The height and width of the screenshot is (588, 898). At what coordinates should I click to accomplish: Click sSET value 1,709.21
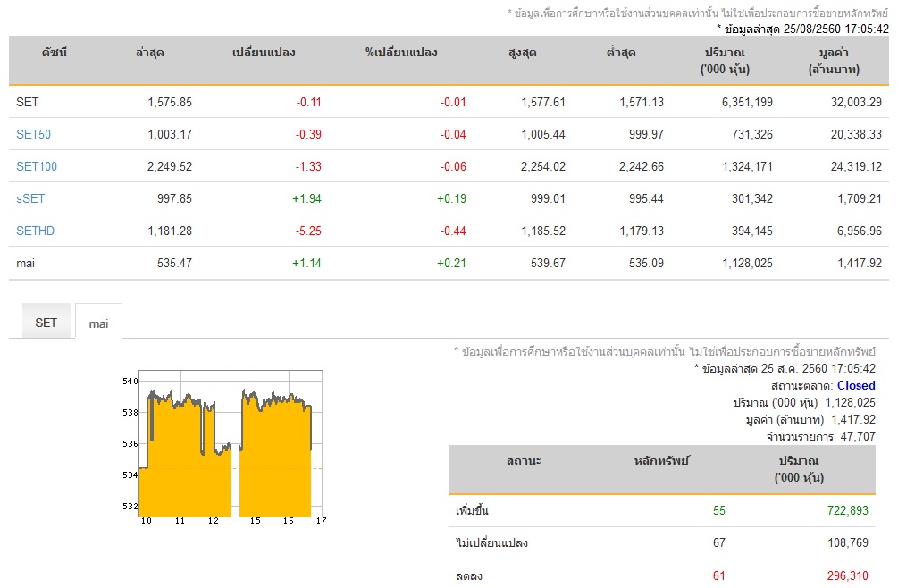pyautogui.click(x=860, y=198)
